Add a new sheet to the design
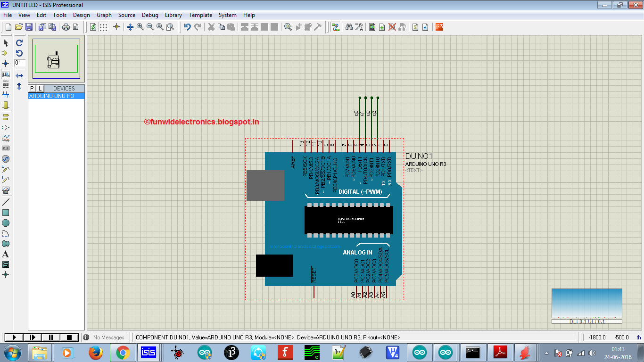Screen dimensions: 644x362 [382, 27]
